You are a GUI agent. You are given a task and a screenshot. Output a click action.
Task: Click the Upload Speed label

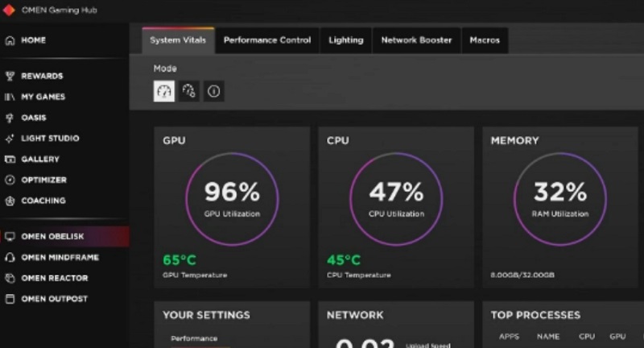tap(428, 345)
